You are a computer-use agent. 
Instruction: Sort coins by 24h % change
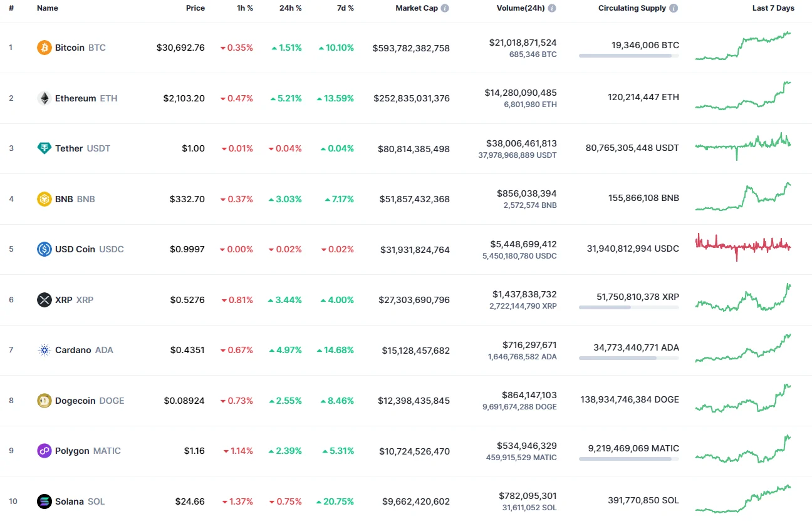(x=290, y=8)
